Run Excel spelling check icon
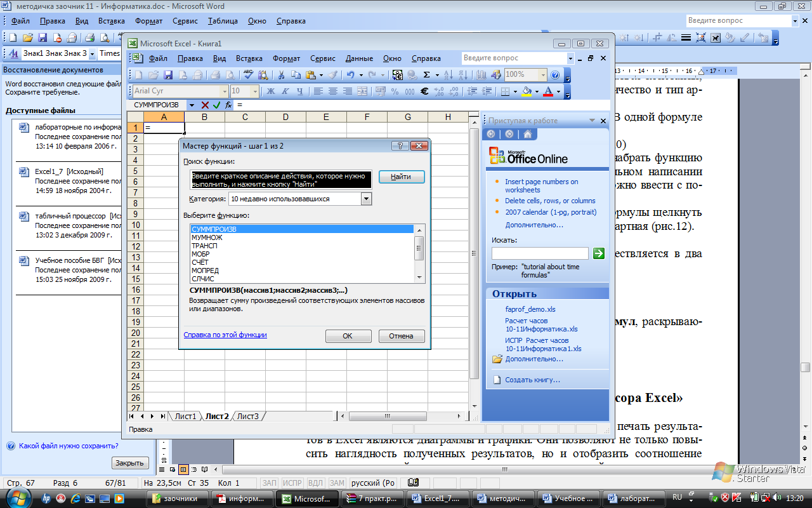The width and height of the screenshot is (812, 508). (x=248, y=74)
